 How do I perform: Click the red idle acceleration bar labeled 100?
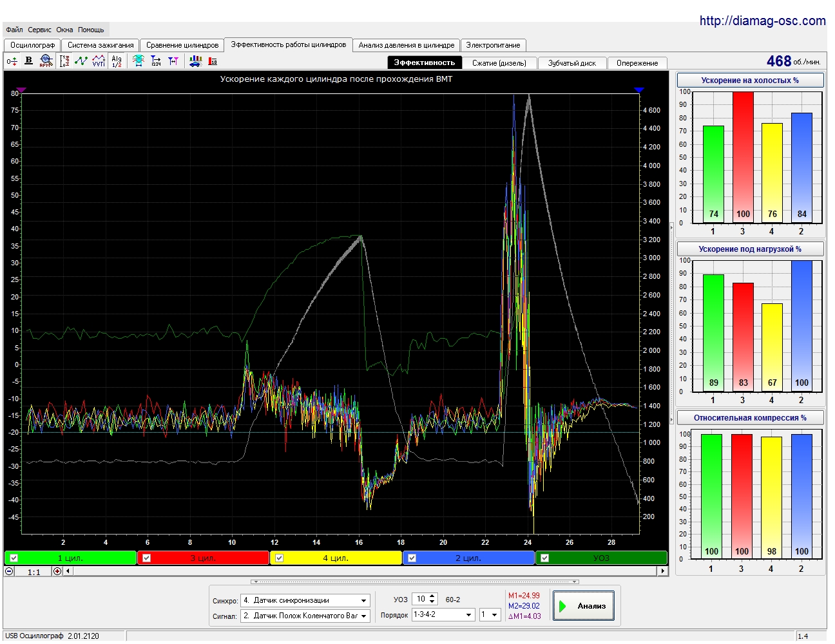point(743,157)
